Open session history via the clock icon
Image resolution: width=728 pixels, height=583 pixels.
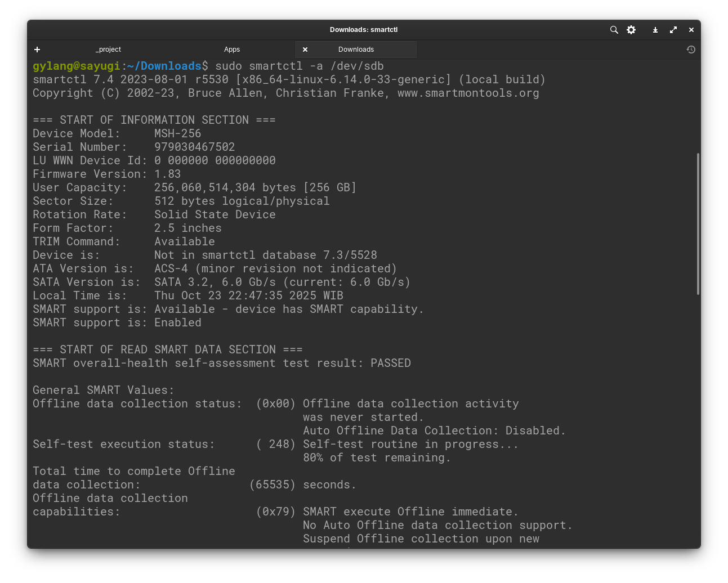[x=691, y=50]
